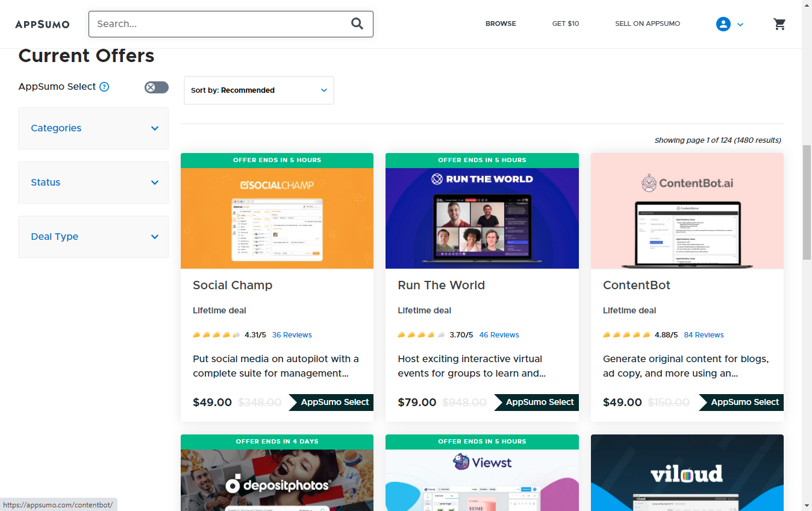
Task: Open the Viloud deal image
Action: coord(687,473)
